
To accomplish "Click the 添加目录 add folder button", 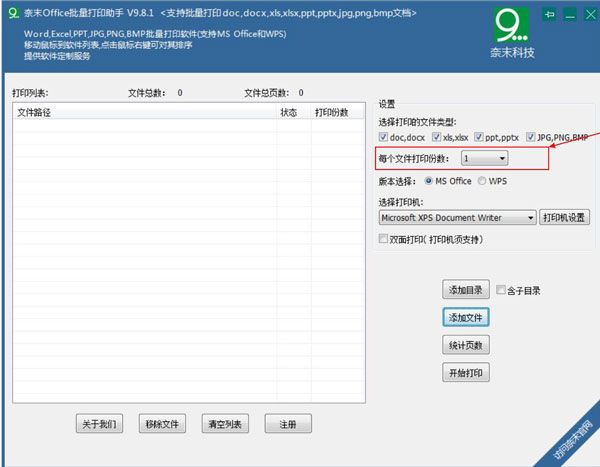I will tap(466, 290).
